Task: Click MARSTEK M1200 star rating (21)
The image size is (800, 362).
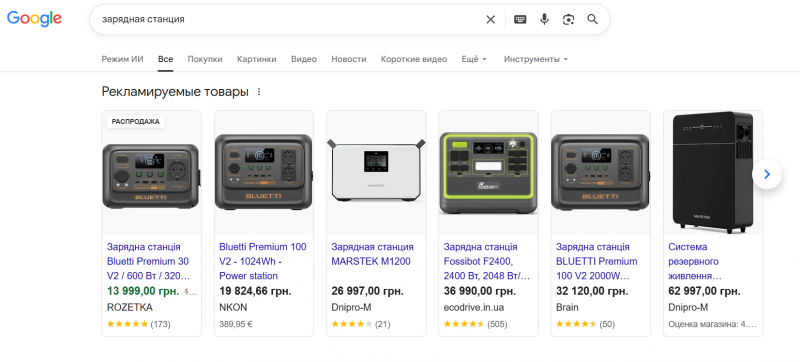Action: [361, 324]
